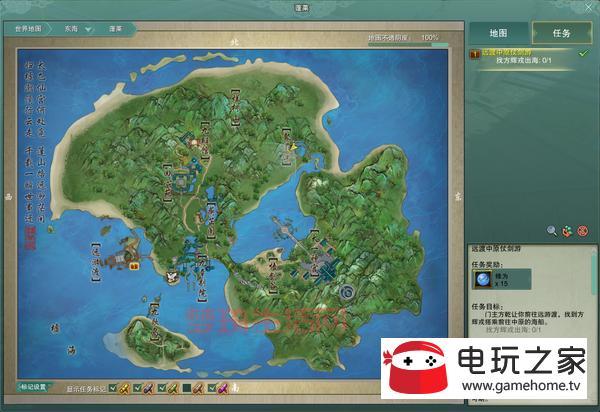The height and width of the screenshot is (412, 600).
Task: Click the blue orb 修为 reward icon
Action: pyautogui.click(x=483, y=279)
